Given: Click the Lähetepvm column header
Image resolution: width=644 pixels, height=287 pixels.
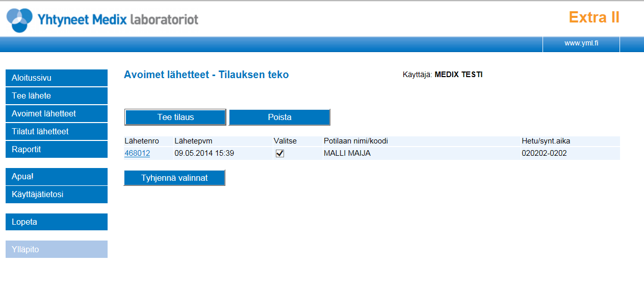Looking at the screenshot, I should [193, 141].
